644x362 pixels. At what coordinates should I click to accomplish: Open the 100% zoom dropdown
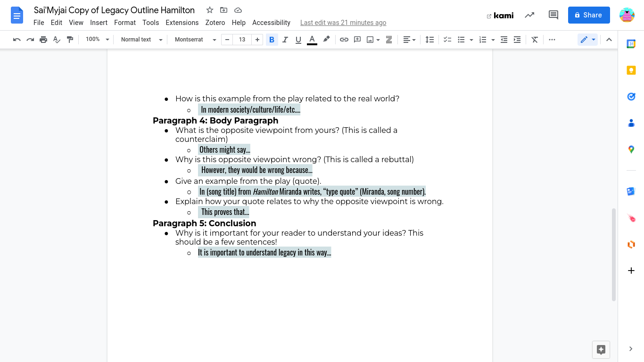tap(98, 40)
